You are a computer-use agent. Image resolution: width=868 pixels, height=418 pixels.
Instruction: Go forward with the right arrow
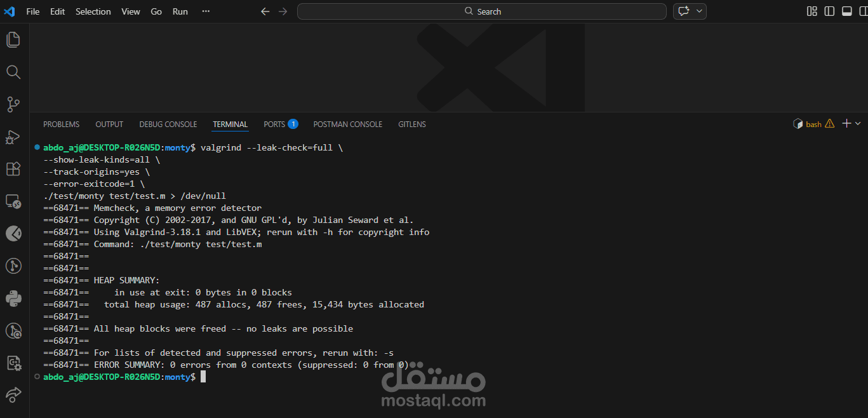click(x=283, y=11)
